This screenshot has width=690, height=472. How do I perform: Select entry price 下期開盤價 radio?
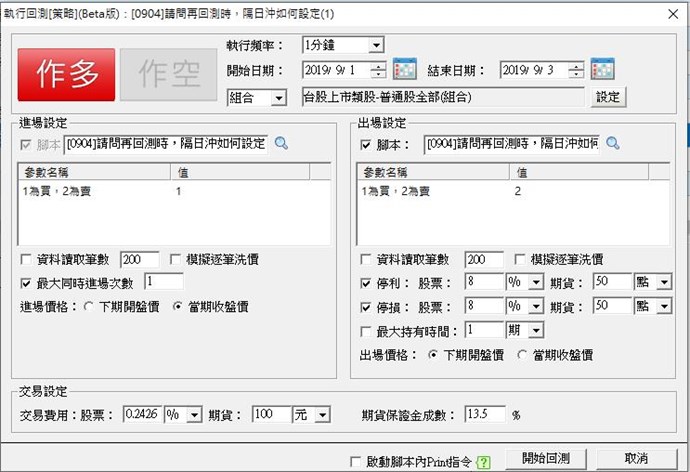[88, 307]
